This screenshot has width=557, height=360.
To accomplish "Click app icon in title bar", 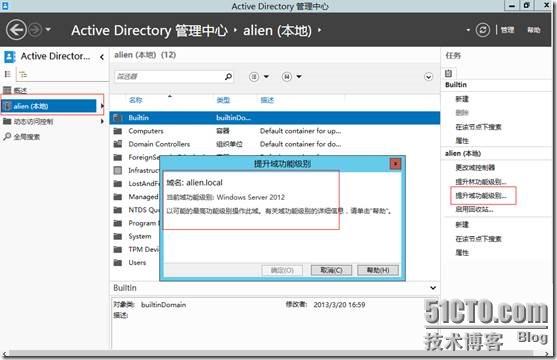I will pos(5,5).
